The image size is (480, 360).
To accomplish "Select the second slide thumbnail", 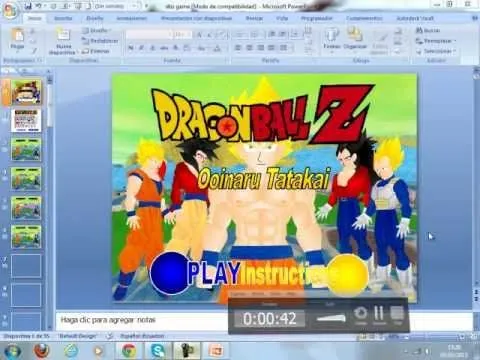I will [x=26, y=121].
